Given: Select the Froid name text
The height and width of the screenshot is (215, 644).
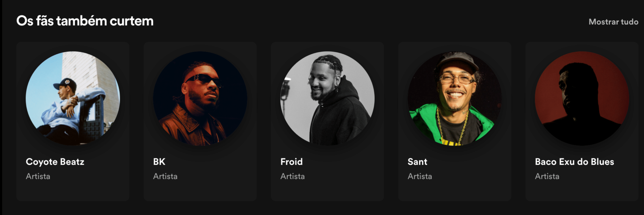Looking at the screenshot, I should [x=292, y=162].
